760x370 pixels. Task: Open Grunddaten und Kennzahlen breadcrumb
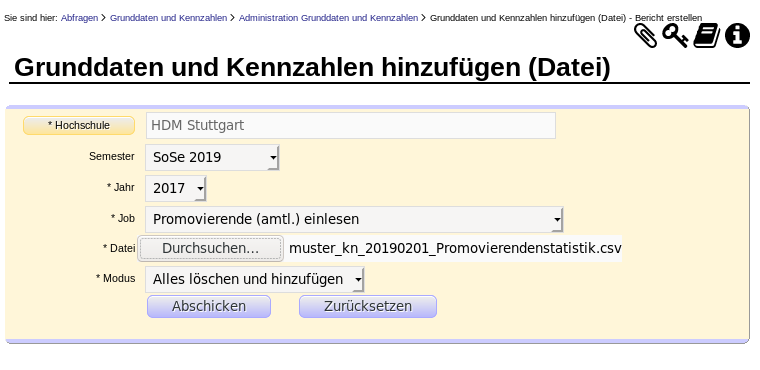[168, 18]
